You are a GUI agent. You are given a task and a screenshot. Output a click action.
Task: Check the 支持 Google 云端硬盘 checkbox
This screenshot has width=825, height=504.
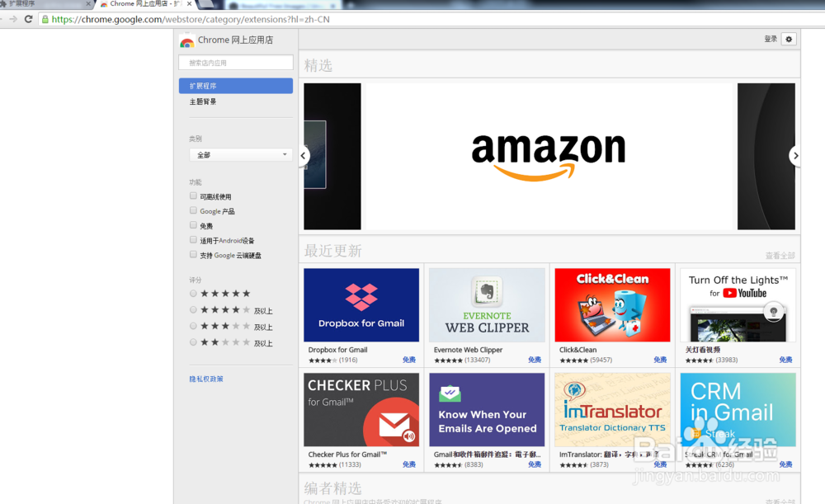click(193, 255)
